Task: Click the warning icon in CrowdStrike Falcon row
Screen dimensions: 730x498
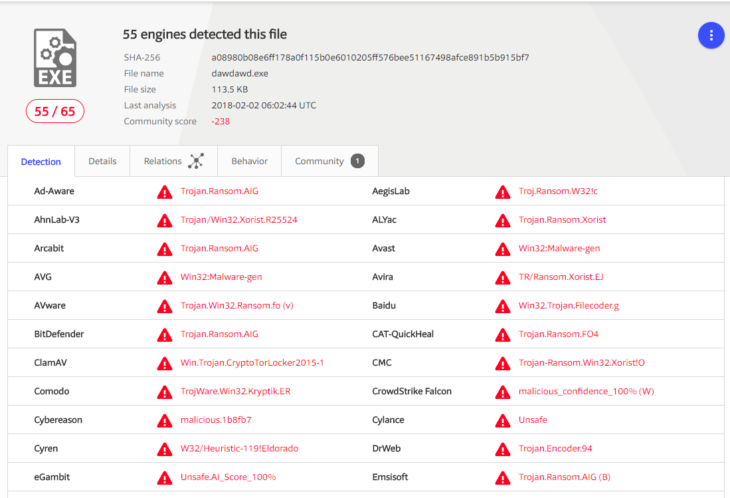Action: (x=502, y=392)
